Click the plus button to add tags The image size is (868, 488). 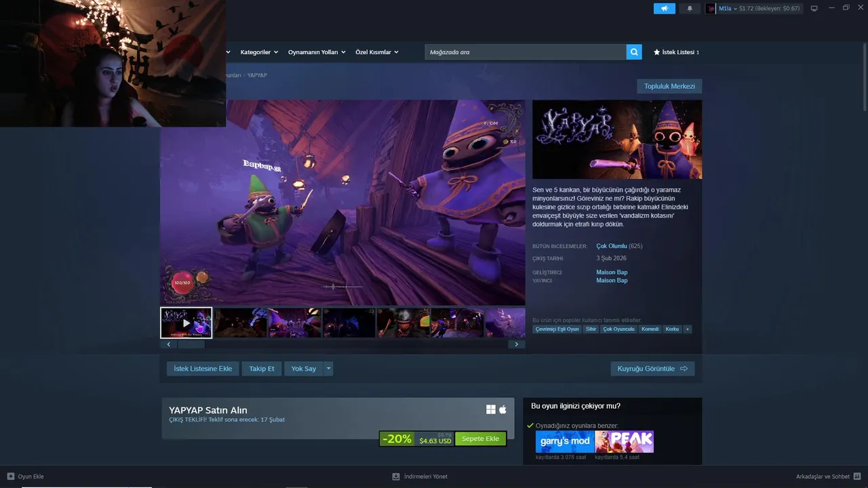click(x=688, y=329)
